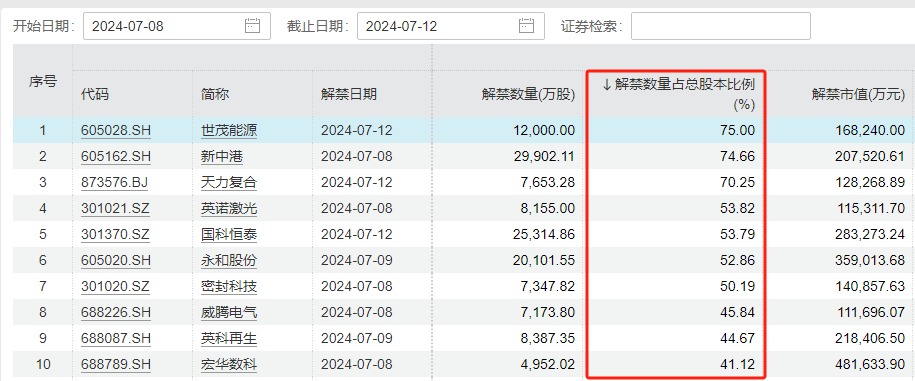Open the 英科再生 stock name link
The width and height of the screenshot is (915, 381).
229,338
